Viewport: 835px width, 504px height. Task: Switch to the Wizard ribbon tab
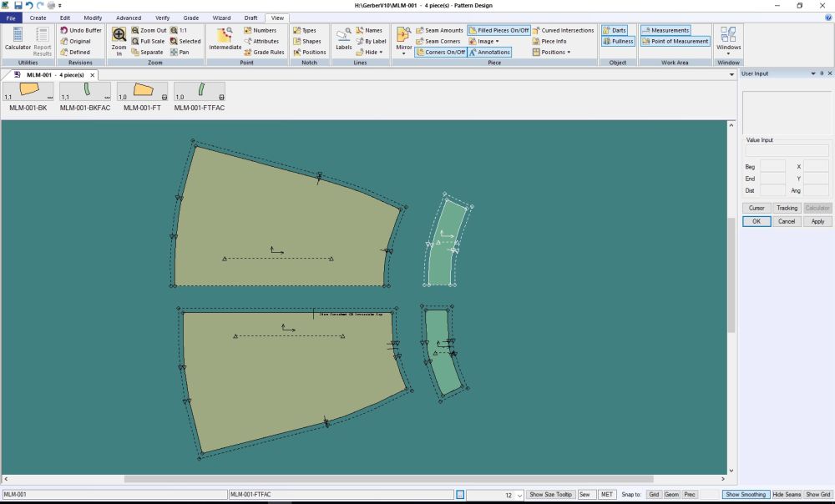point(221,18)
